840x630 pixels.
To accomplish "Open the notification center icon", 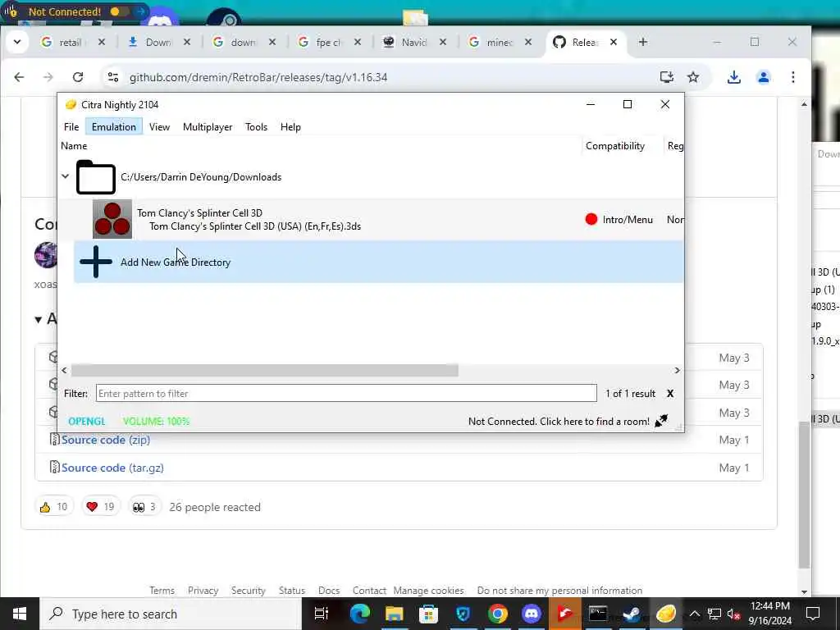I will [x=813, y=614].
